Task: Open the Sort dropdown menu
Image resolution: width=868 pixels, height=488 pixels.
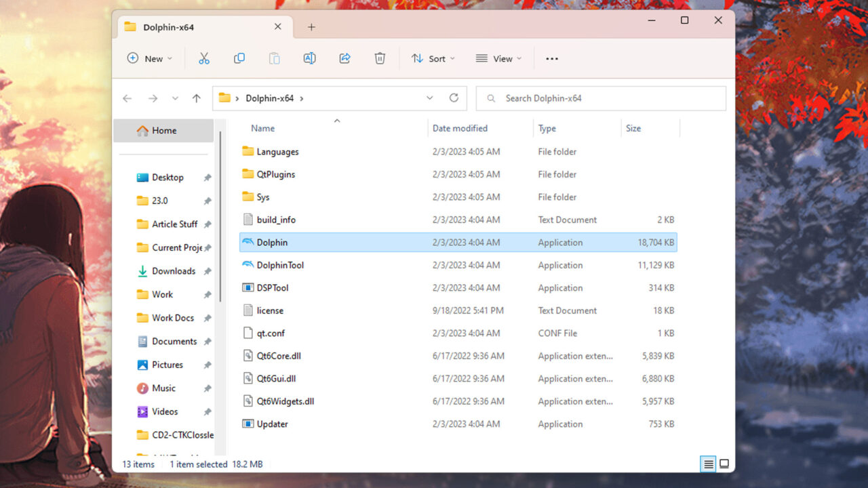Action: tap(433, 58)
